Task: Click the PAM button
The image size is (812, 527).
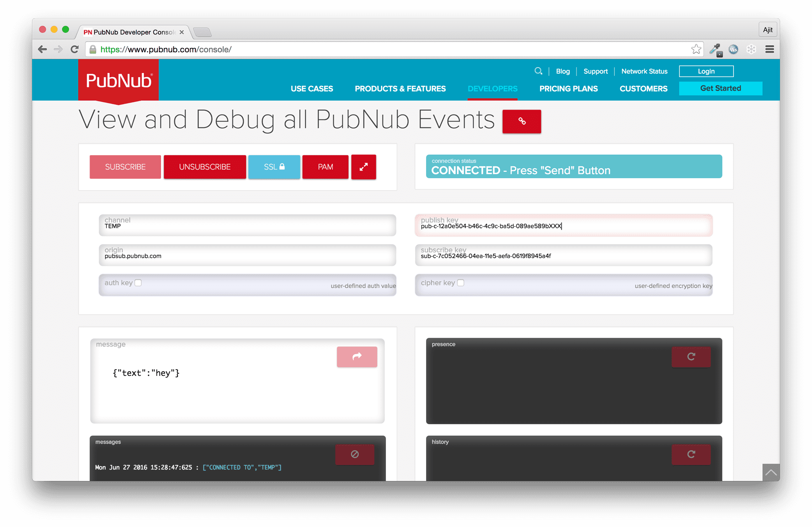Action: 325,167
